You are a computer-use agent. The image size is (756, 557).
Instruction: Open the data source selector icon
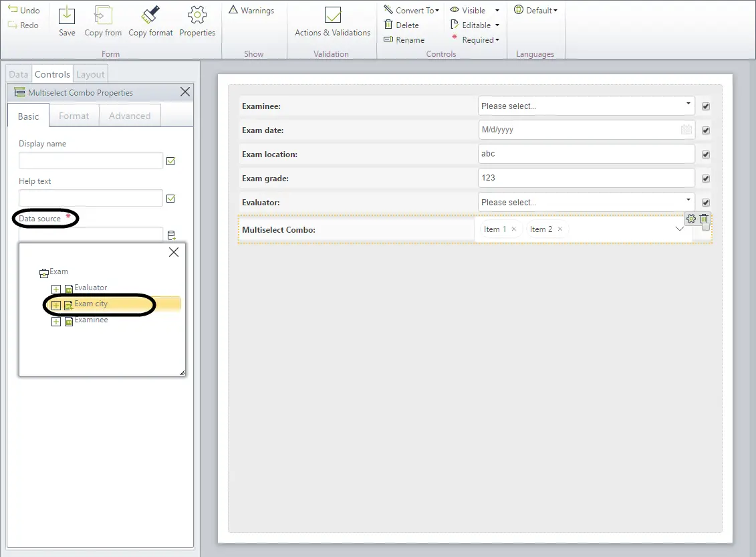click(x=171, y=235)
